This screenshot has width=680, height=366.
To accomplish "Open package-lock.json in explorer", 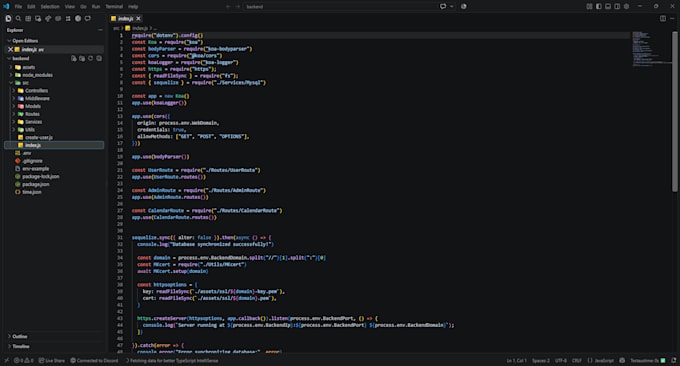I will [41, 176].
